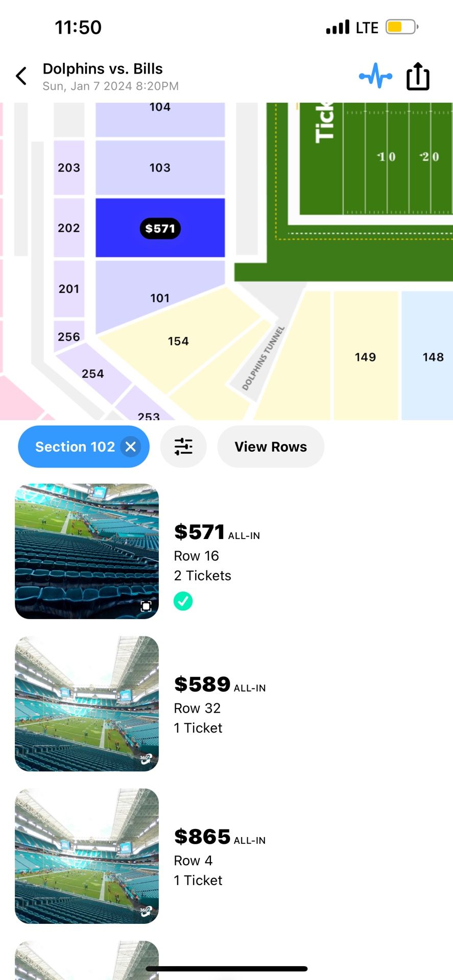Image resolution: width=453 pixels, height=980 pixels.
Task: Choose section 101 on the stadium map
Action: (160, 297)
